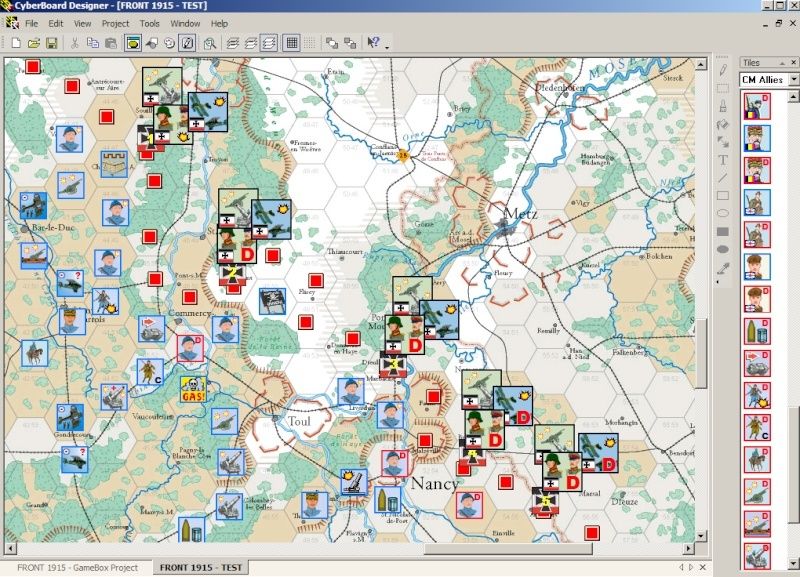Select the diagonal arrows Tile placement tool
This screenshot has height=577, width=800.
tap(722, 142)
